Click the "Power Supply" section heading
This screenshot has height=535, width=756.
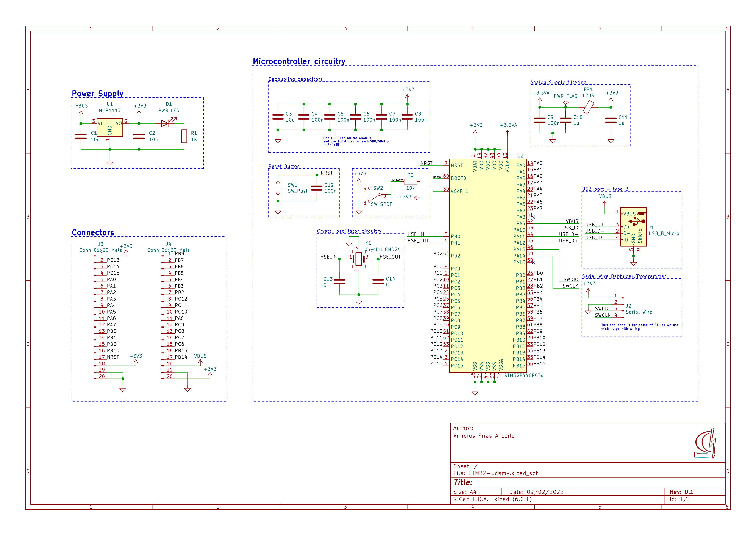[x=97, y=94]
